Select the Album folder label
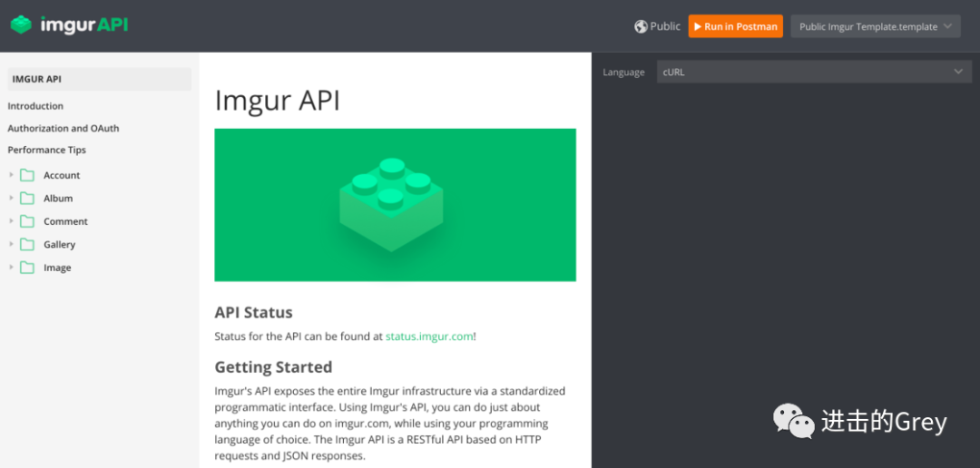The width and height of the screenshot is (980, 468). click(58, 199)
